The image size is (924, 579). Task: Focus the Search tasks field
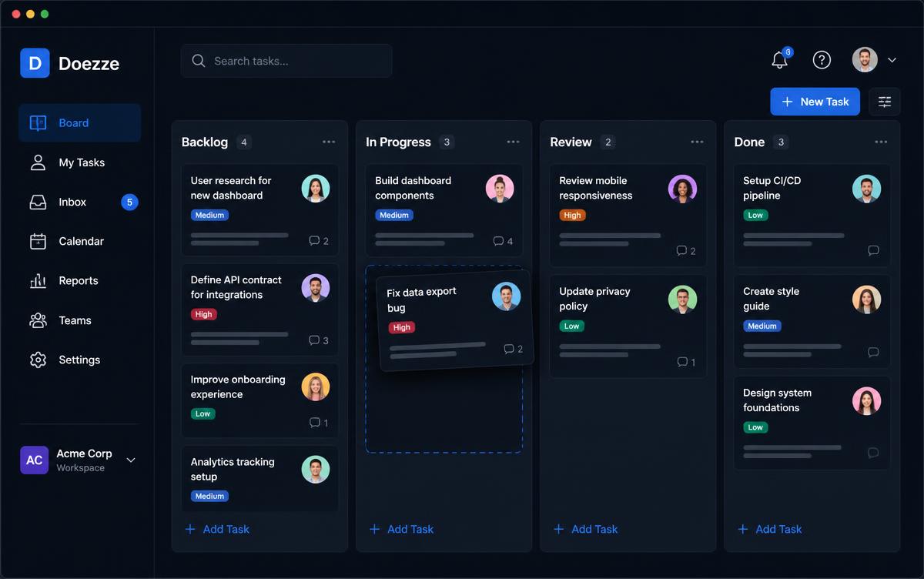[x=286, y=61]
